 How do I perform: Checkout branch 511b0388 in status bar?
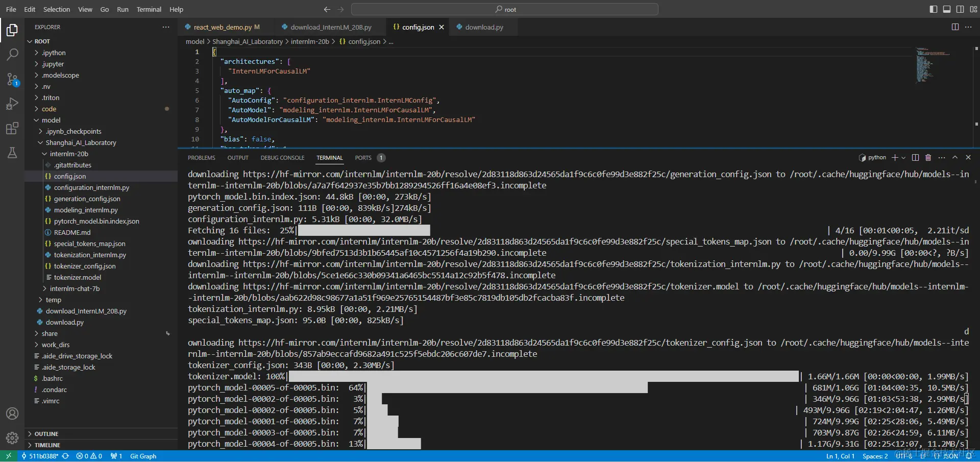(x=40, y=456)
